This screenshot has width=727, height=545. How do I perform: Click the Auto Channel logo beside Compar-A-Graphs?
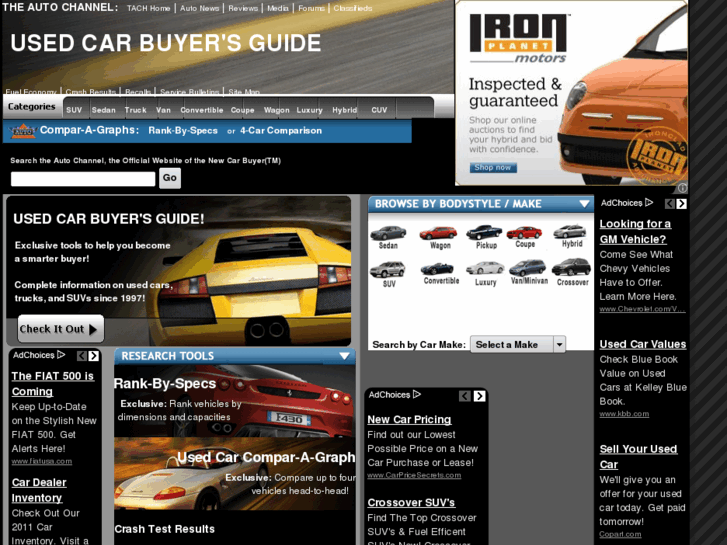[x=23, y=131]
